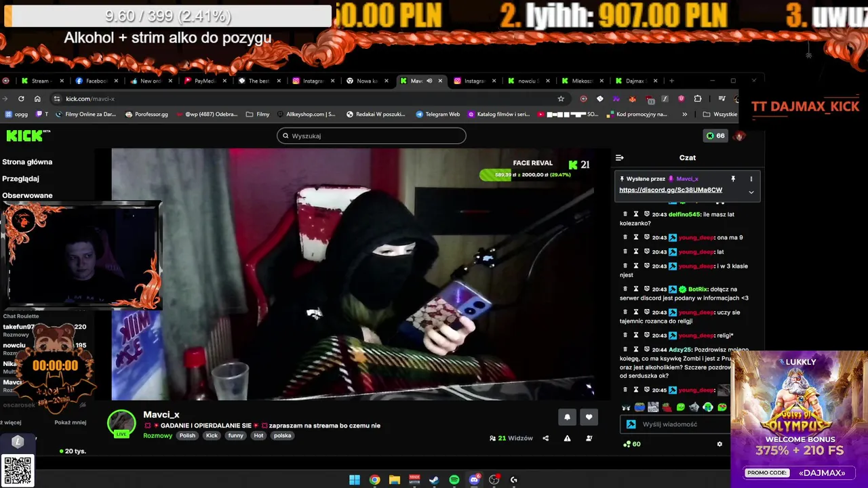
Task: Toggle follow heart for Mavci_x
Action: [589, 417]
